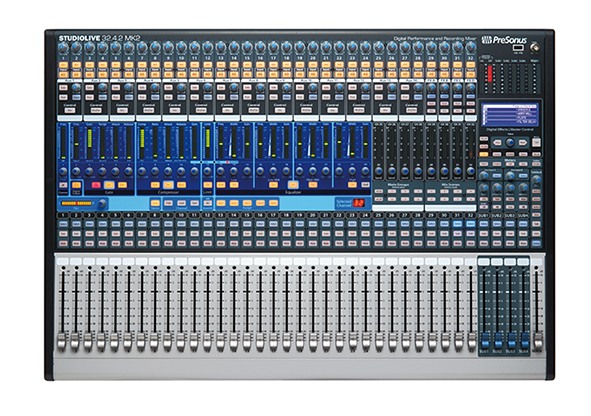Click the channel 29 level knob under its meter
Image resolution: width=591 pixels, height=416 pixels.
431,171
